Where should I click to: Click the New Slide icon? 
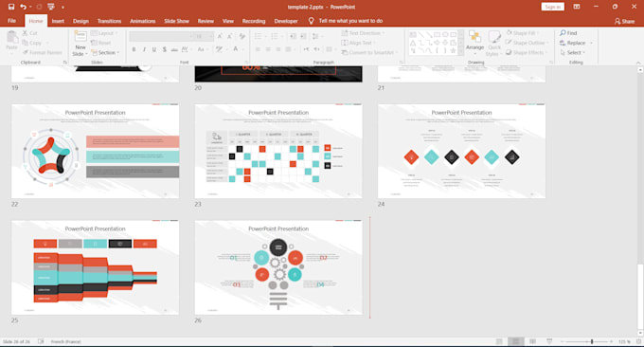[80, 37]
